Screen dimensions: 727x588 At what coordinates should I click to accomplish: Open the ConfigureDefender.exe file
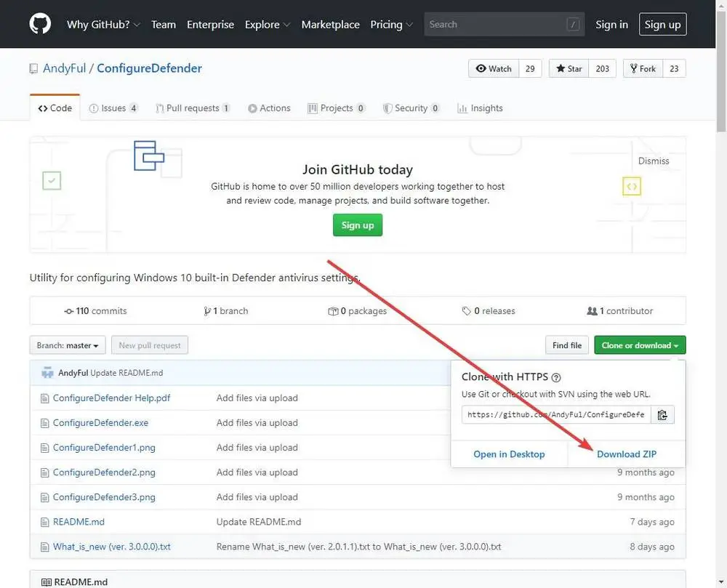tap(100, 423)
